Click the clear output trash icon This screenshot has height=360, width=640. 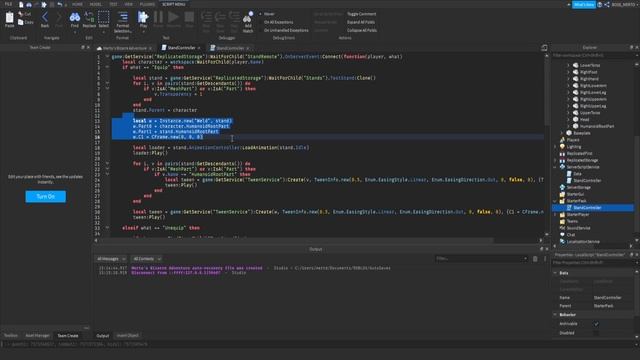[x=535, y=259]
